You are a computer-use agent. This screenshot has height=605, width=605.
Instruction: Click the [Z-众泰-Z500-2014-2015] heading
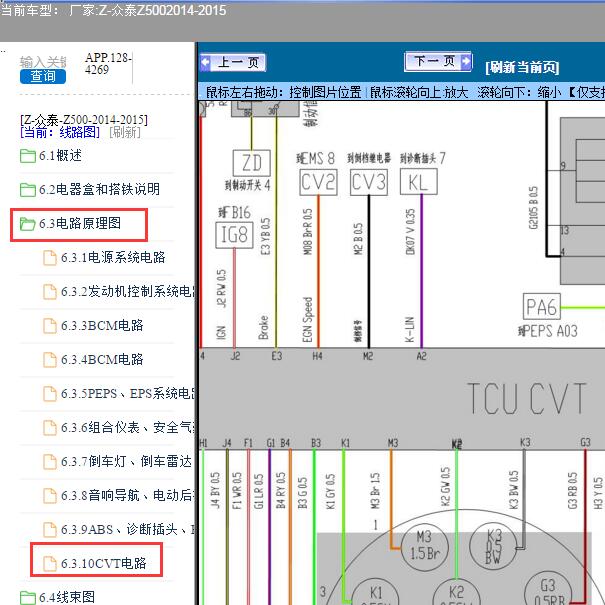point(84,120)
